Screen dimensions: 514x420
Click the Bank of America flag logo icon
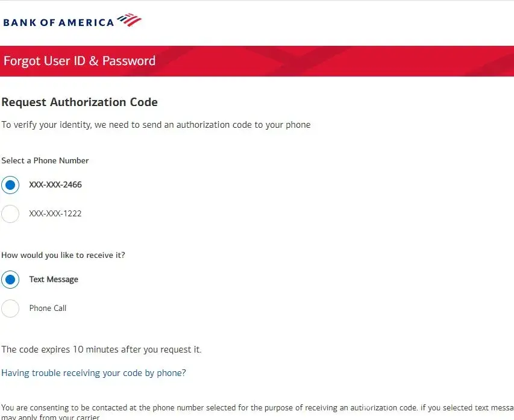129,20
